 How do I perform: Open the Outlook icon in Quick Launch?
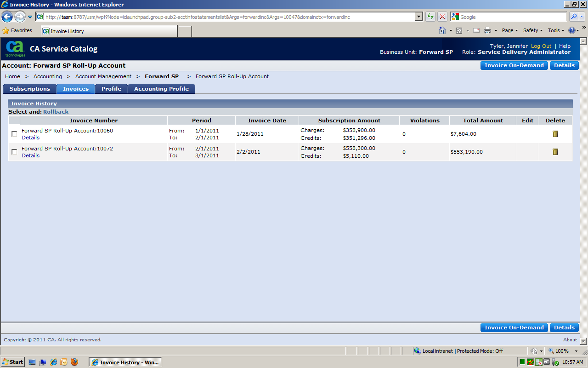tap(64, 362)
